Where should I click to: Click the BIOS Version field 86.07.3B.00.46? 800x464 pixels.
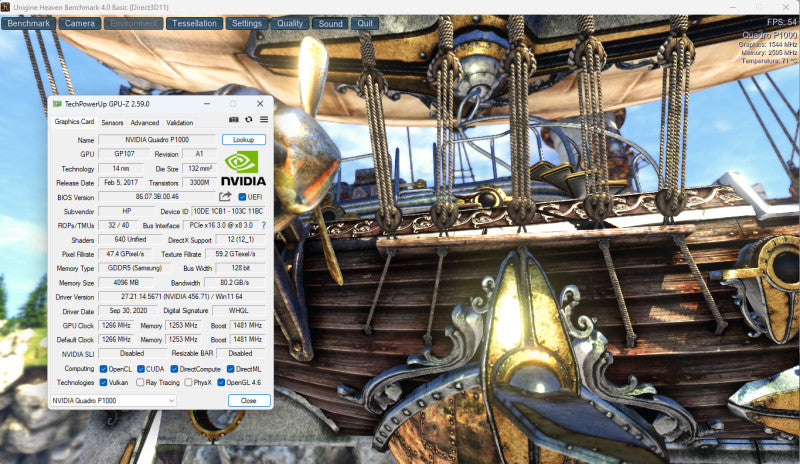coord(157,197)
